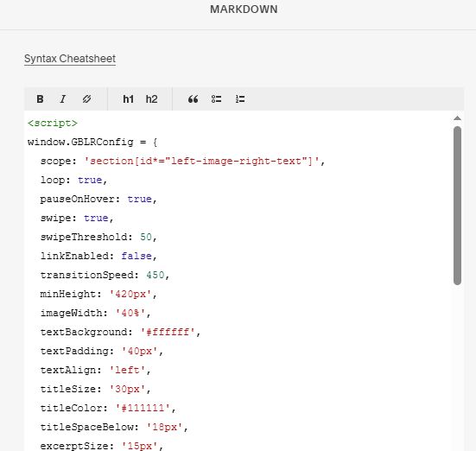Click the swipeThreshold 50 value

[146, 237]
